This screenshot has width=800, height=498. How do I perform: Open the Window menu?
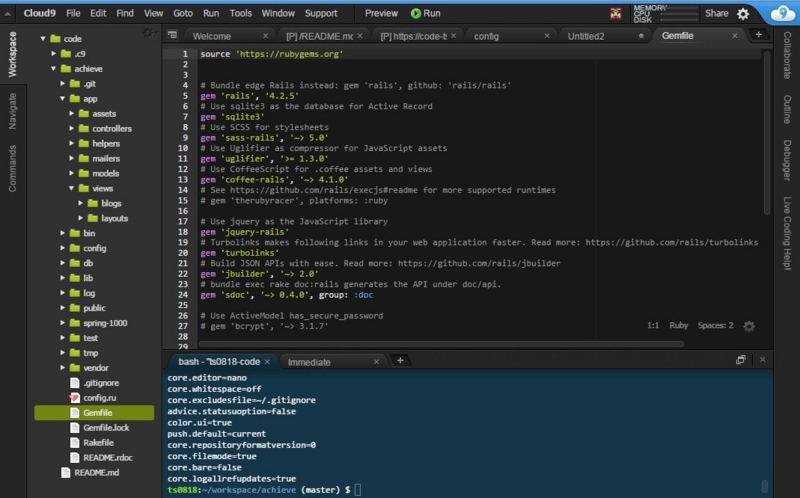pos(278,13)
